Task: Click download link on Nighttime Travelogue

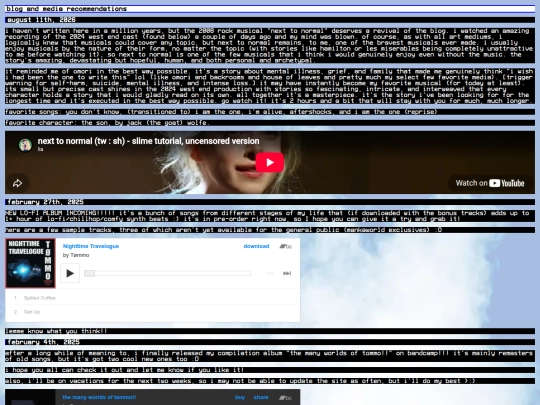Action: tap(256, 246)
